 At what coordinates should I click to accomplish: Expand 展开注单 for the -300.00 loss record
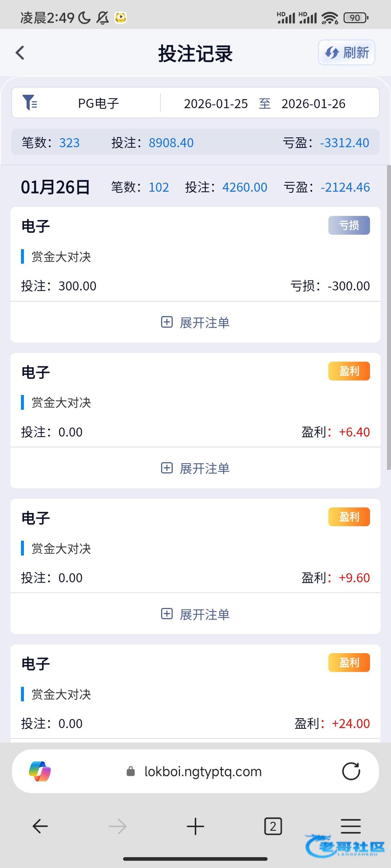tap(195, 322)
